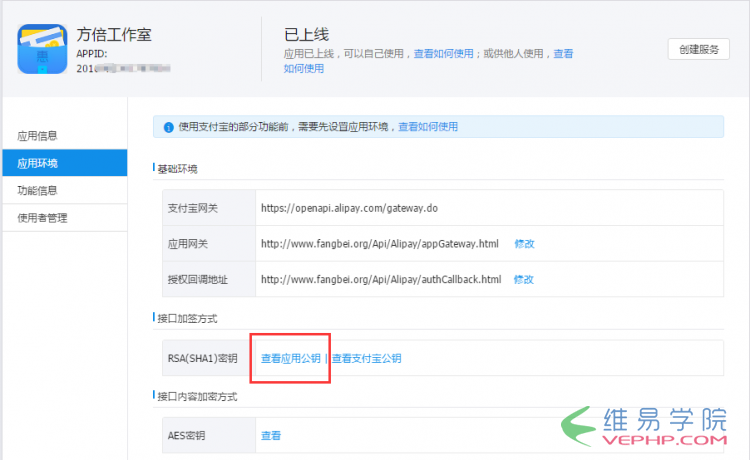Open 查看如何使用 link in the blue notice
This screenshot has height=460, width=750.
428,127
